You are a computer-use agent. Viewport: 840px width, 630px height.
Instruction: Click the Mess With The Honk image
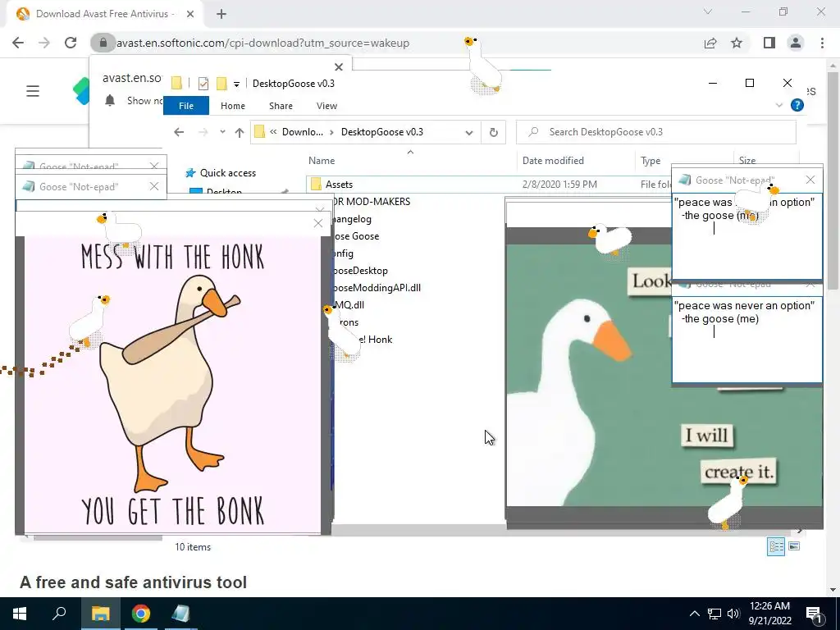pyautogui.click(x=172, y=384)
